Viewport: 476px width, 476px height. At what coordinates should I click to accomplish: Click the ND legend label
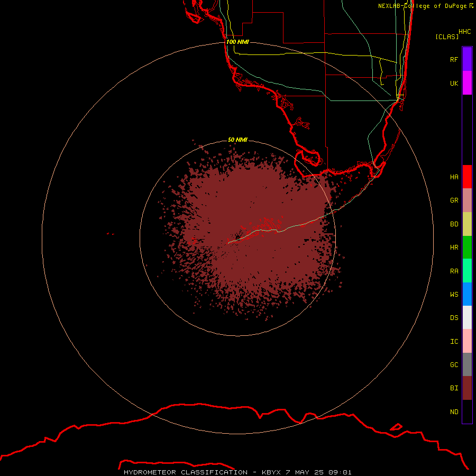pos(454,412)
